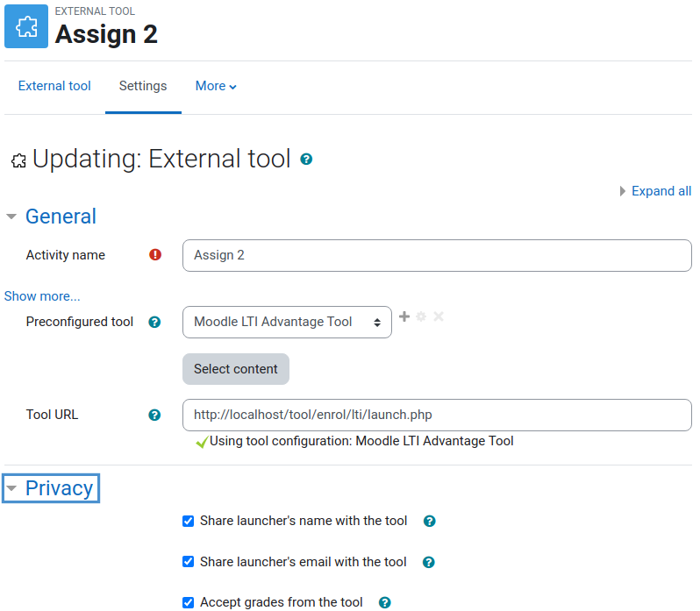Image resolution: width=700 pixels, height=611 pixels.
Task: Open the Preconfigured tool dropdown
Action: click(x=287, y=322)
